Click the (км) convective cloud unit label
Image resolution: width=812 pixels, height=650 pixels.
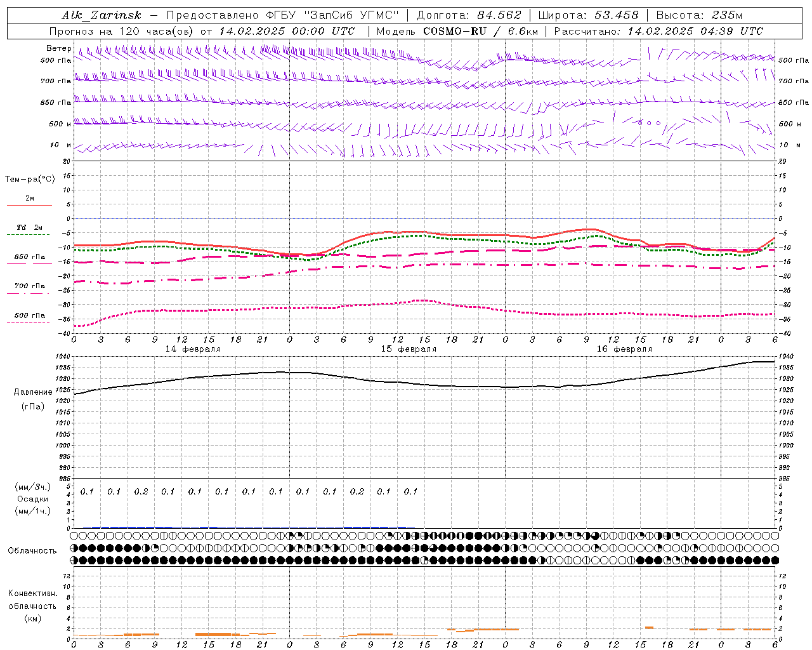click(x=33, y=618)
